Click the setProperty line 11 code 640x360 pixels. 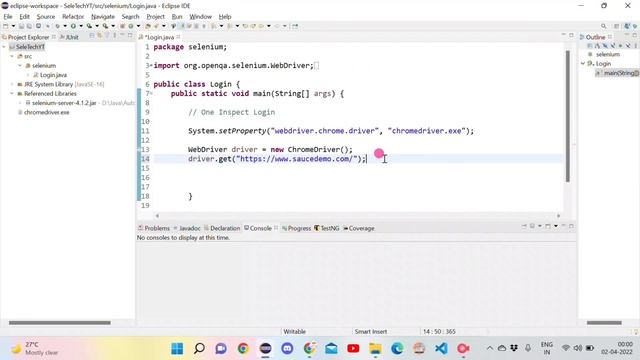(x=331, y=131)
